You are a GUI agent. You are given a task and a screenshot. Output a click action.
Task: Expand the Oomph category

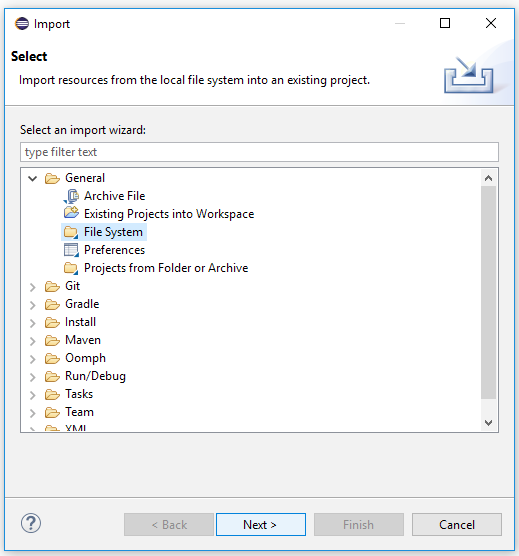(x=33, y=359)
